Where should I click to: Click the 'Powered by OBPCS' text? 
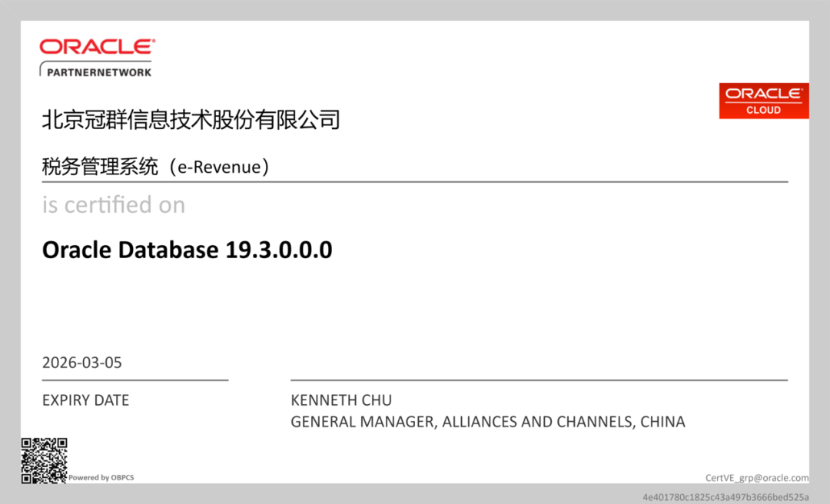coord(101,478)
